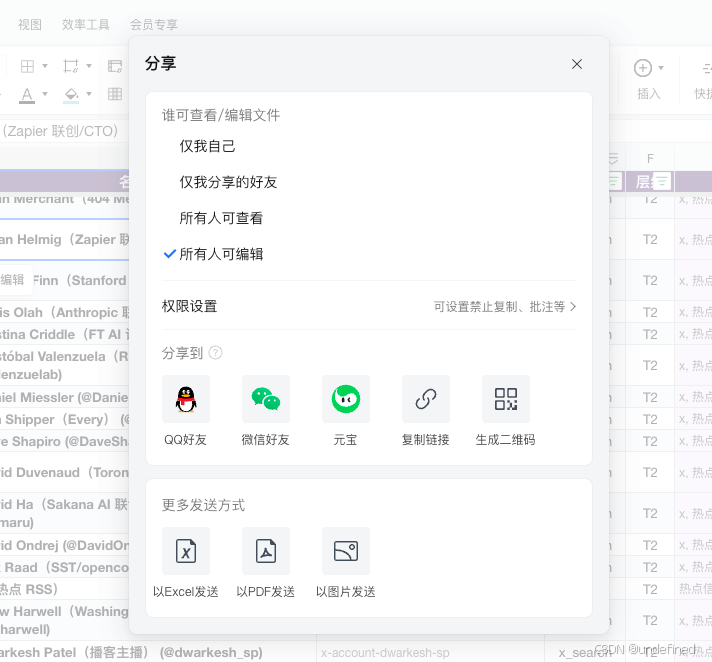Click 'Shapiro (@DaveSh' row cell
Screen dimensions: 712x662
(x=64, y=441)
